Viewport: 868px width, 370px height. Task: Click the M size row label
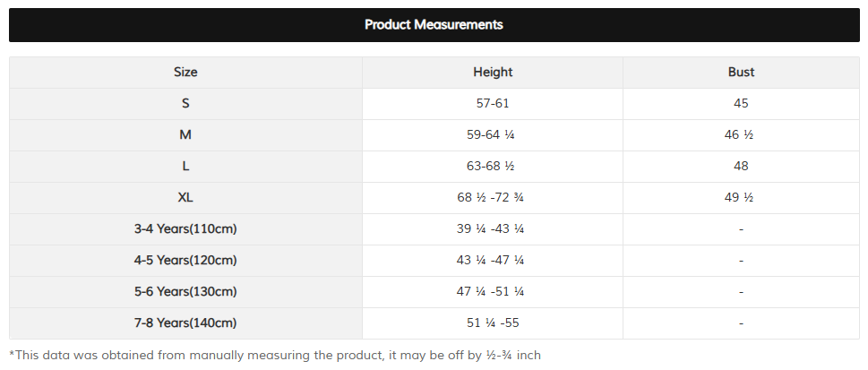point(185,134)
